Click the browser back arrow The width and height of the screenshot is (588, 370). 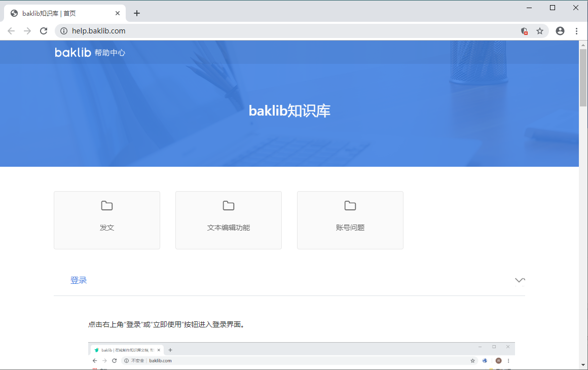11,31
